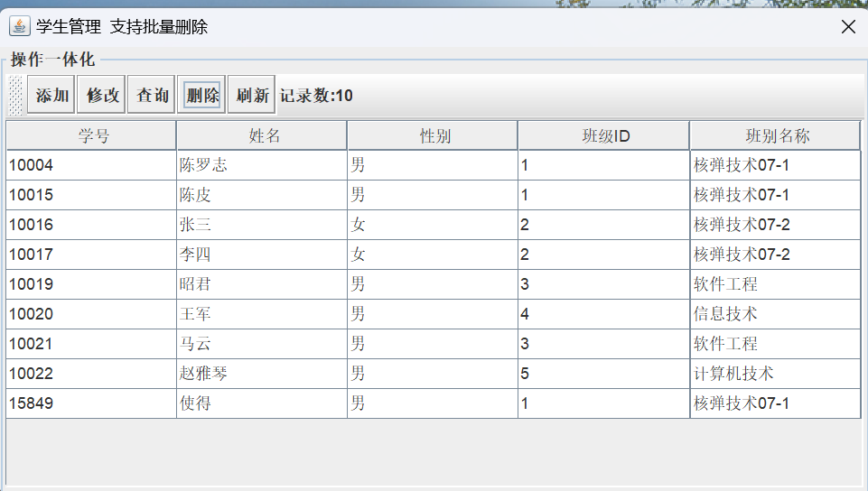Click the name cell 王军
Viewport: 868px width, 491px height.
(262, 315)
